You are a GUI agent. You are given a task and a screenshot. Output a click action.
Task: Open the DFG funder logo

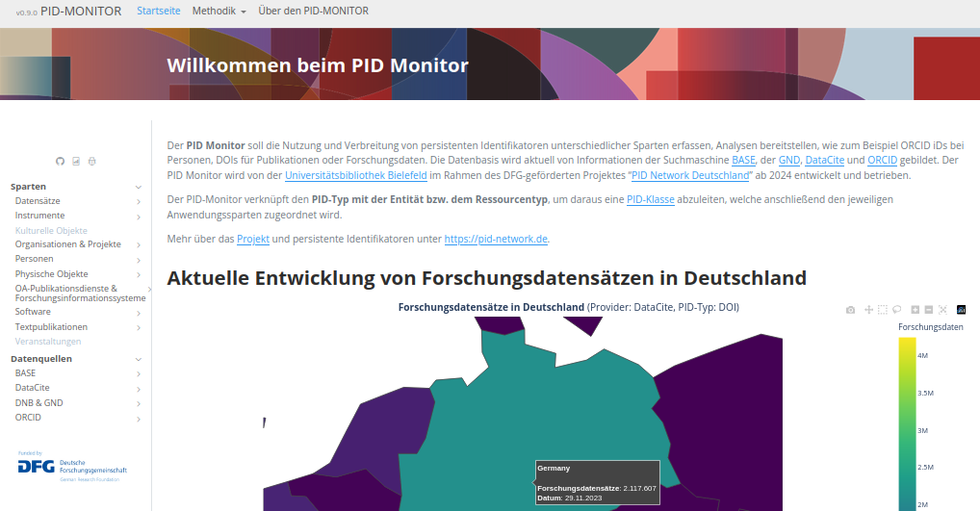pos(72,467)
